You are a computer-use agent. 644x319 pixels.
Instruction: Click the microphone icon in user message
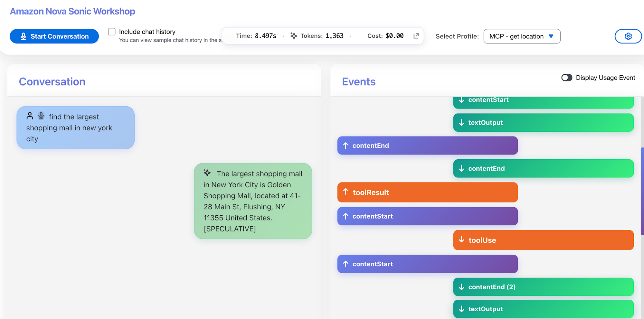click(41, 116)
